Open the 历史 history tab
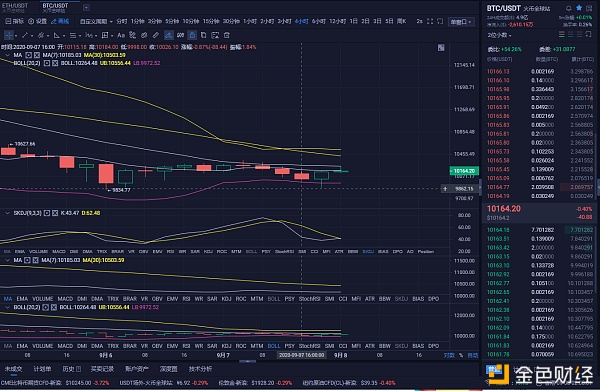The width and height of the screenshot is (600, 391). coord(72,369)
